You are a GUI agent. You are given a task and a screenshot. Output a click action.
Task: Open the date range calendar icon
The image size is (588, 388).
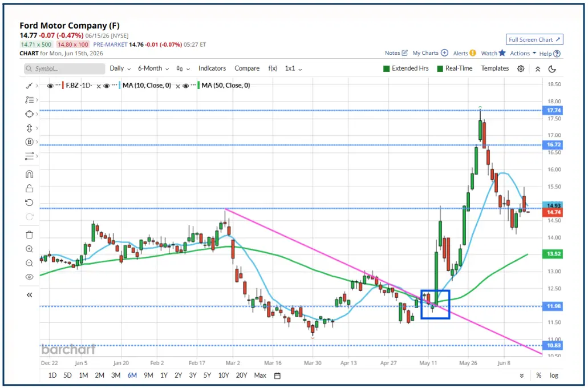(x=277, y=375)
